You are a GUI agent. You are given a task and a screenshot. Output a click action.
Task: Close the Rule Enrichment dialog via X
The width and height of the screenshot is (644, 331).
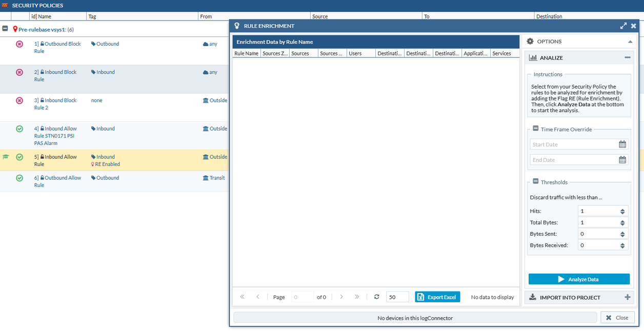coord(633,26)
